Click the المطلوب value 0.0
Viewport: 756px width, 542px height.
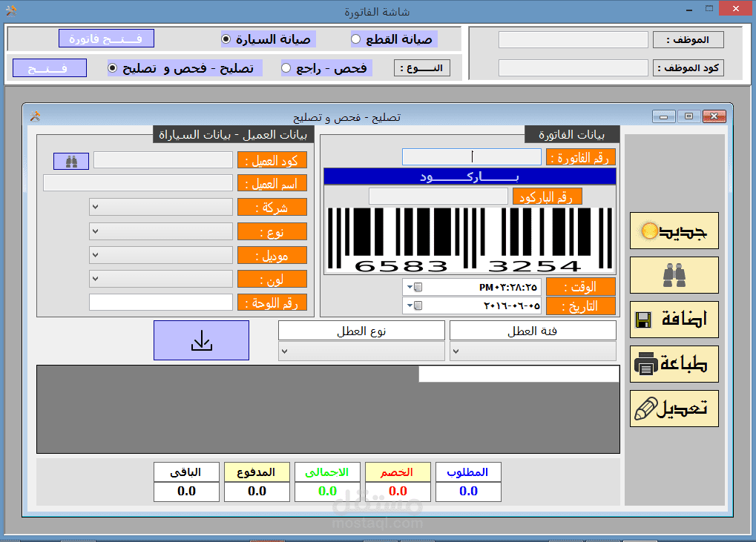[x=468, y=492]
